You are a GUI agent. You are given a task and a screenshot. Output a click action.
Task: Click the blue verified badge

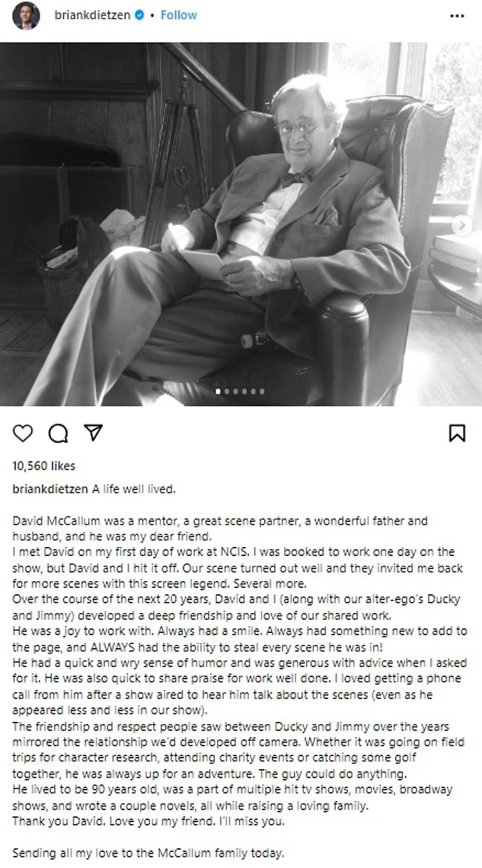pos(139,15)
